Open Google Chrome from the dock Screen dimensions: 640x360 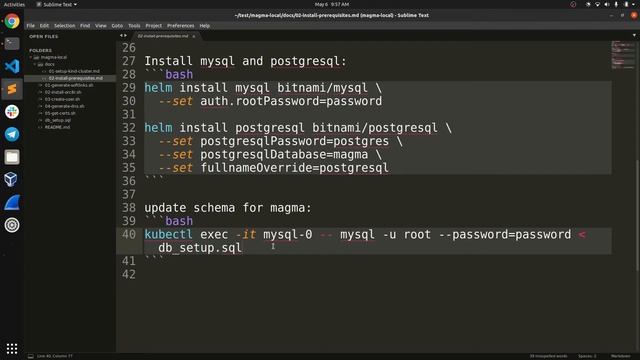pyautogui.click(x=12, y=21)
